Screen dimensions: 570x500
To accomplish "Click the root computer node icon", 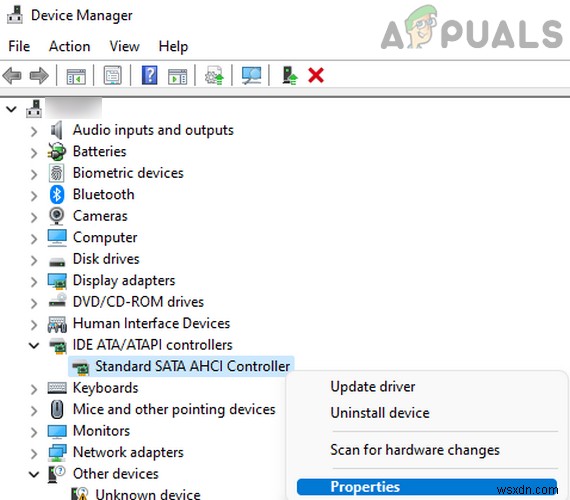I will click(x=34, y=109).
